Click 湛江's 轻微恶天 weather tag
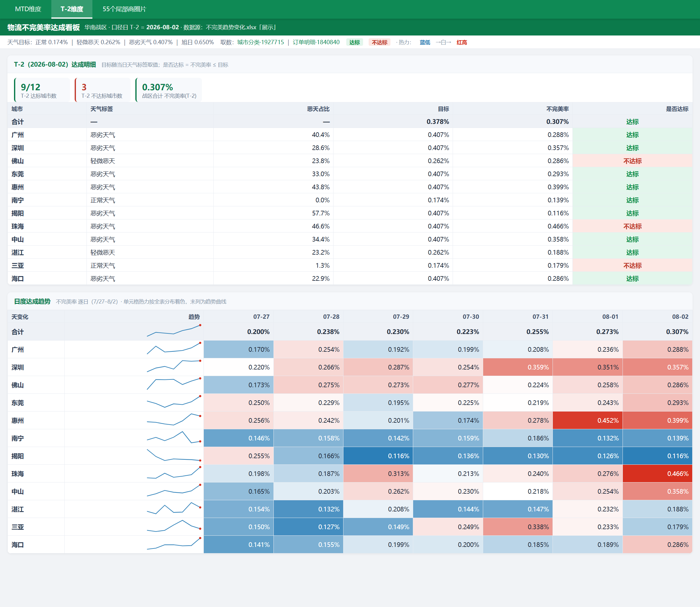Viewport: 700px width, 607px height. 103,252
